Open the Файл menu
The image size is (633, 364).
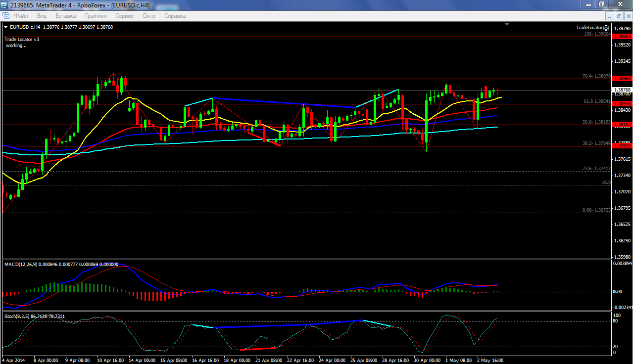[x=21, y=16]
